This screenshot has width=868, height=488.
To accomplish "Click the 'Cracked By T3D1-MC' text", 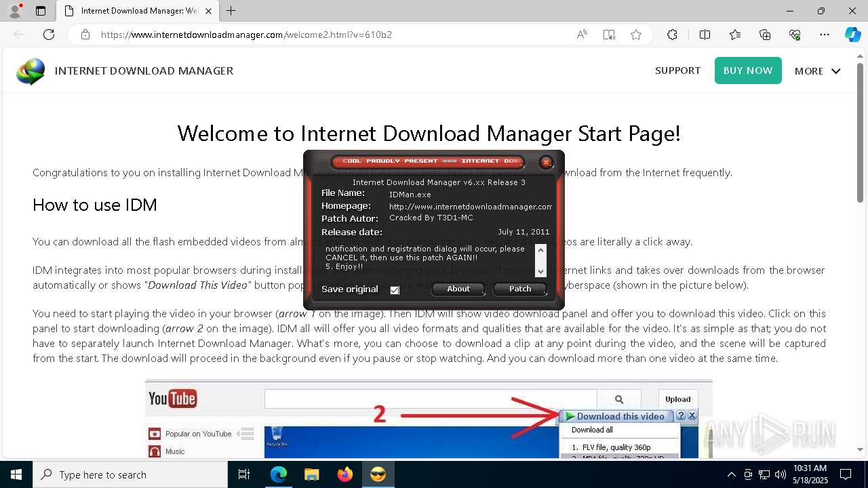I will point(431,218).
